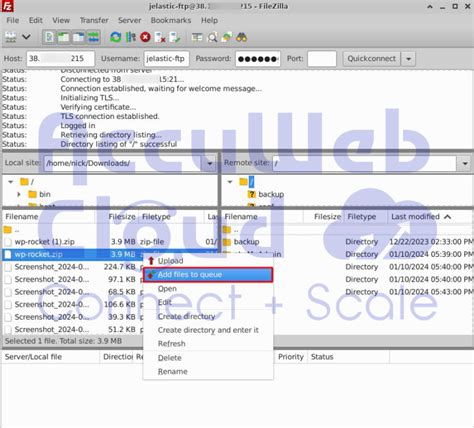Search files with the binoculars icon
Viewport: 474px width, 428px height.
pos(241,37)
